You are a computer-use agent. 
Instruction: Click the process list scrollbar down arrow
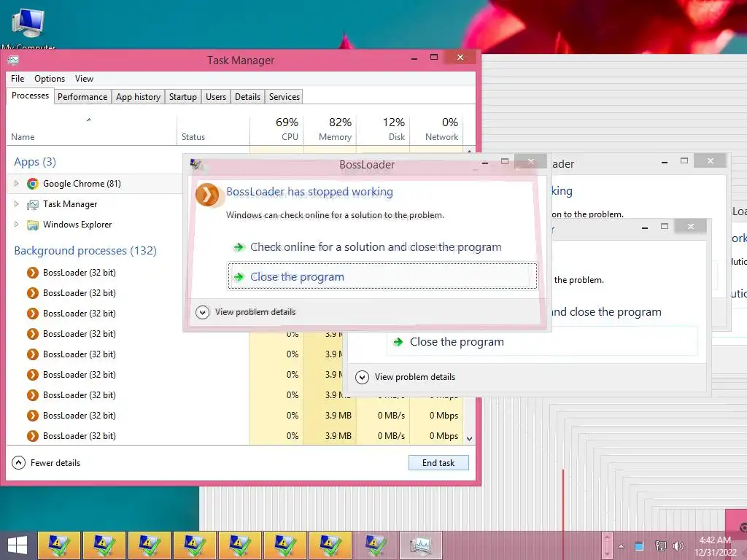pyautogui.click(x=469, y=438)
